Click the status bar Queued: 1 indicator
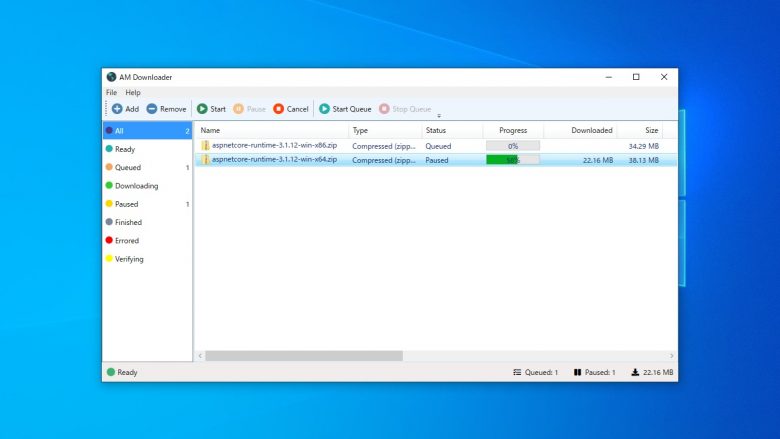 (536, 372)
